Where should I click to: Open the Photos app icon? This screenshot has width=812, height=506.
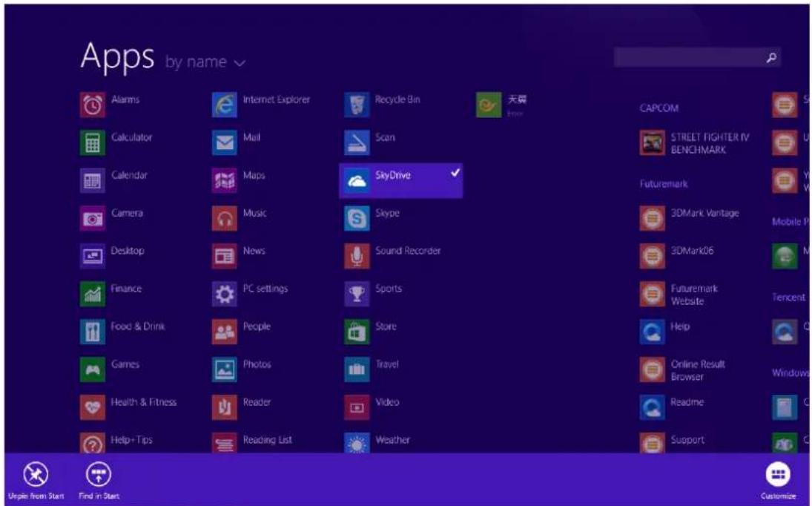pos(224,369)
